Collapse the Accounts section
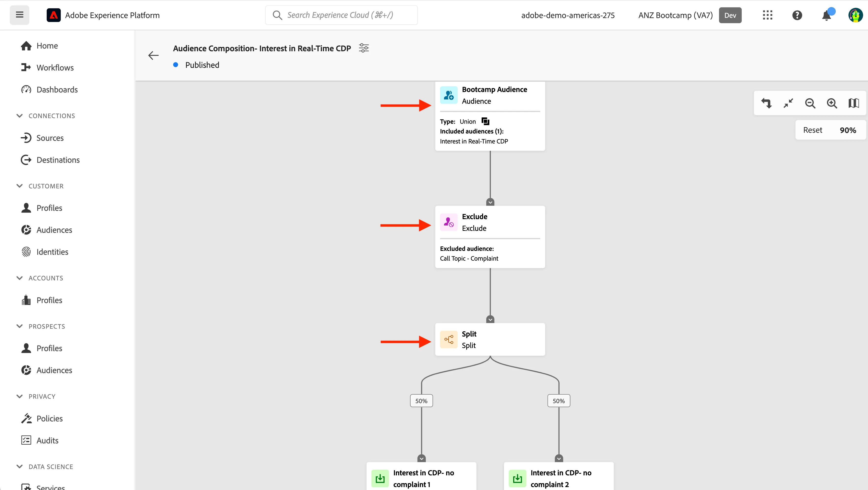868x490 pixels. click(20, 278)
